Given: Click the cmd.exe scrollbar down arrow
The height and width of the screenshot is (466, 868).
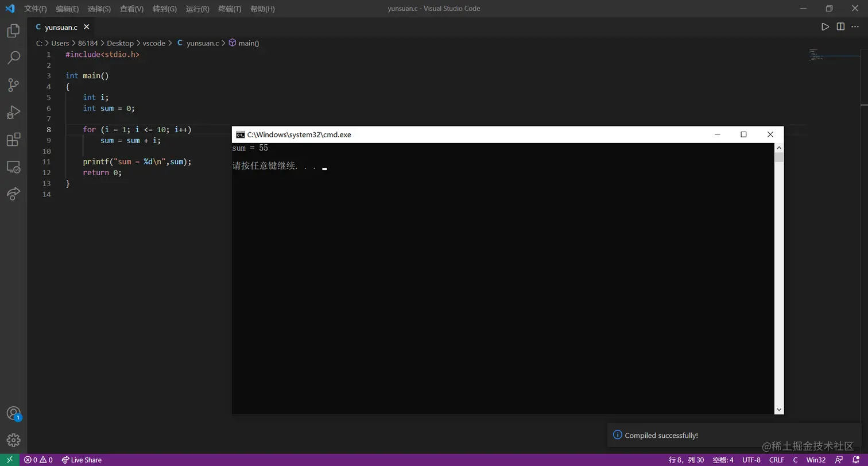Looking at the screenshot, I should coord(779,409).
